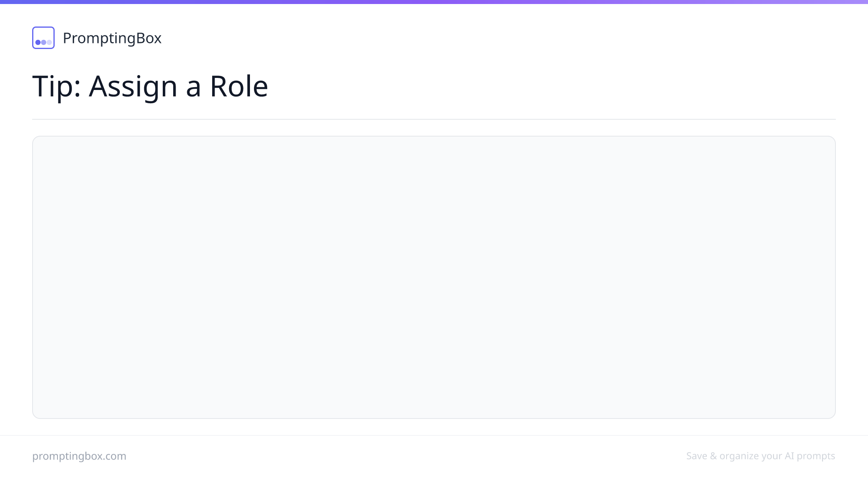This screenshot has width=868, height=482.
Task: Click the purple gradient bar at top
Action: click(434, 2)
